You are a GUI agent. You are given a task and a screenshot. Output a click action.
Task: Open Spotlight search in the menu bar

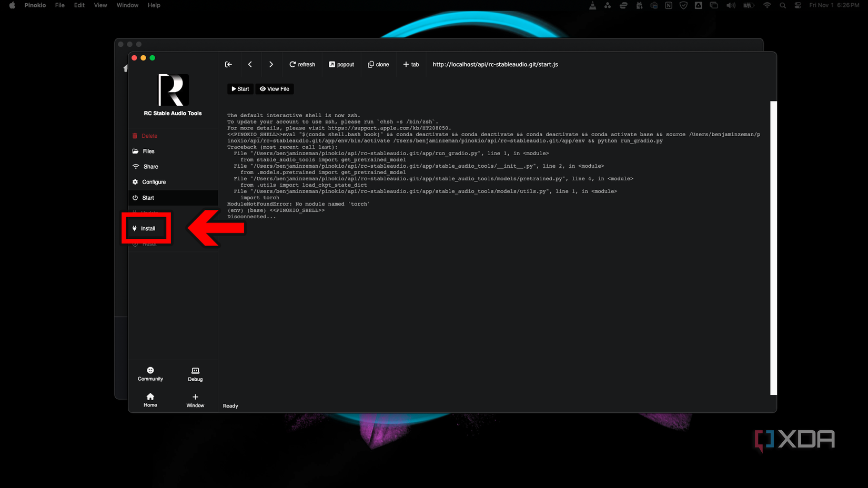coord(783,5)
